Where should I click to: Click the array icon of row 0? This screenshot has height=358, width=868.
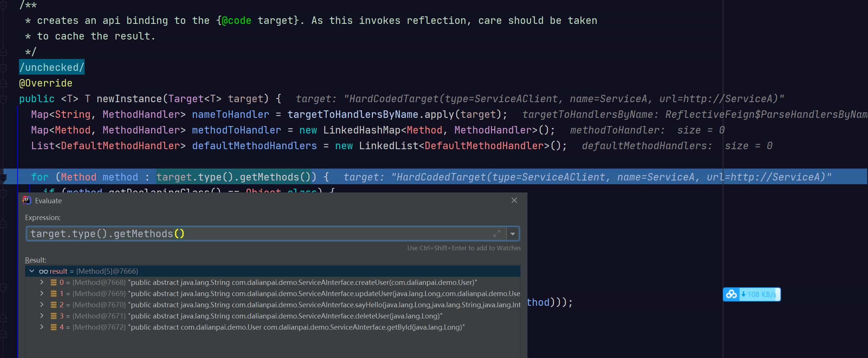tap(54, 282)
